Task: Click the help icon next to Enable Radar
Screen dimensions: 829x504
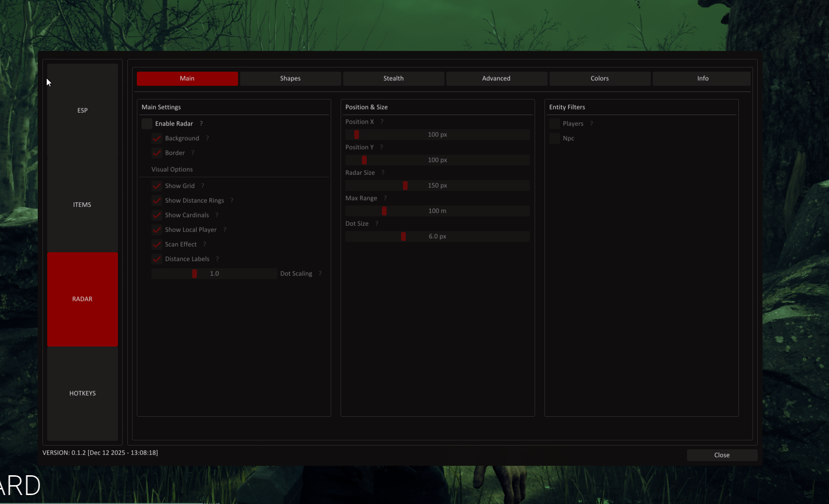Action: coord(201,124)
